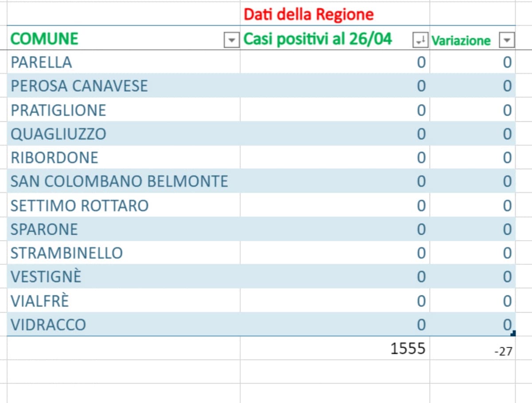Click the variation total cell showing -27
The height and width of the screenshot is (403, 532).
tap(503, 352)
